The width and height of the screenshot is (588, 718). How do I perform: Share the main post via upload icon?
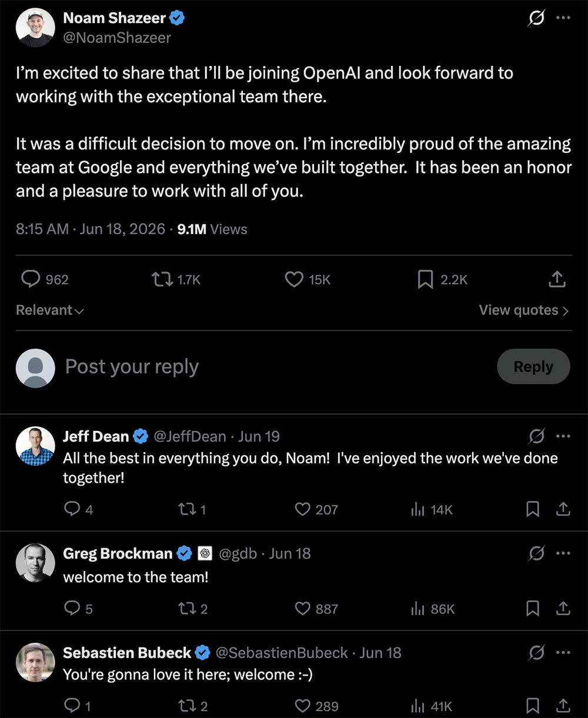pos(557,279)
